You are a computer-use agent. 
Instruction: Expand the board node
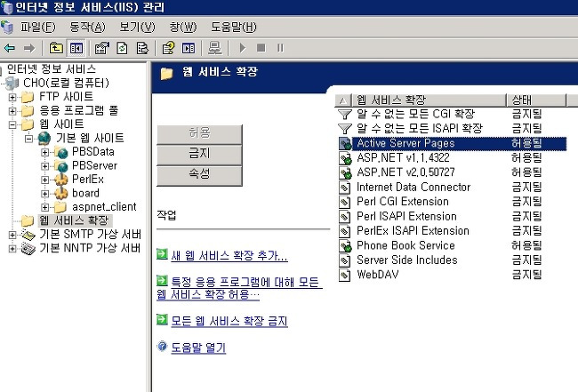coord(44,194)
